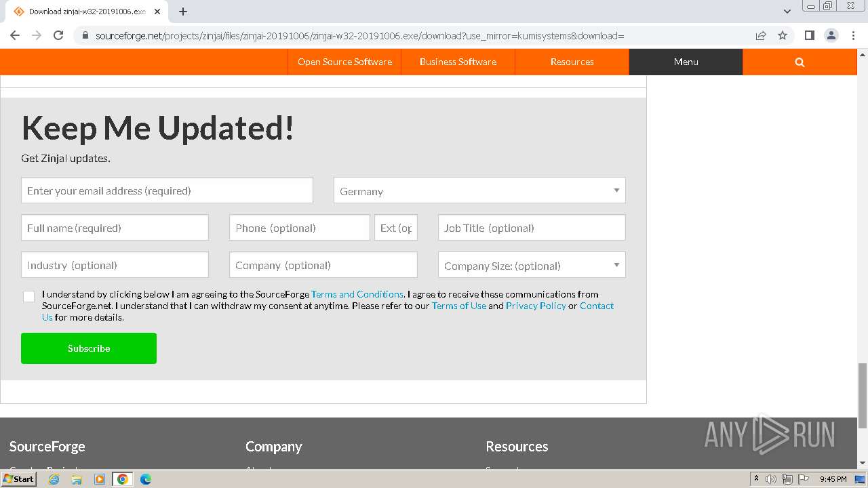This screenshot has width=868, height=488.
Task: Open the volume speaker tray icon
Action: tap(771, 479)
